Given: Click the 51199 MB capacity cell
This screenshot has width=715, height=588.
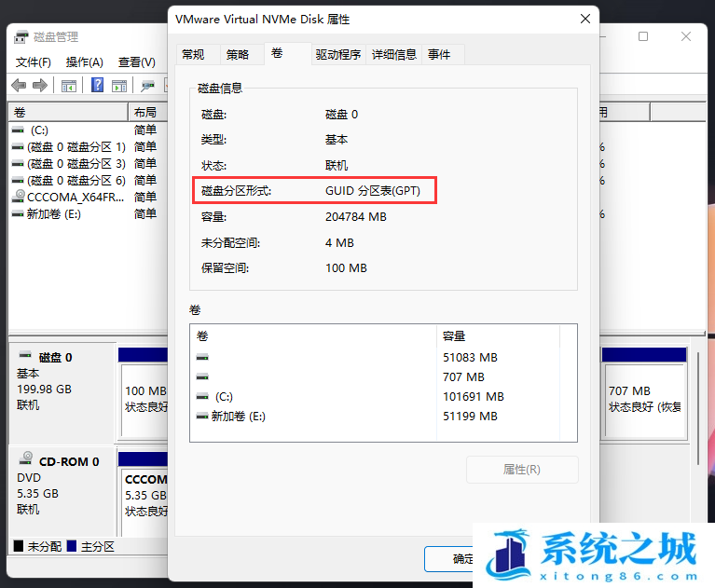Looking at the screenshot, I should coord(470,417).
